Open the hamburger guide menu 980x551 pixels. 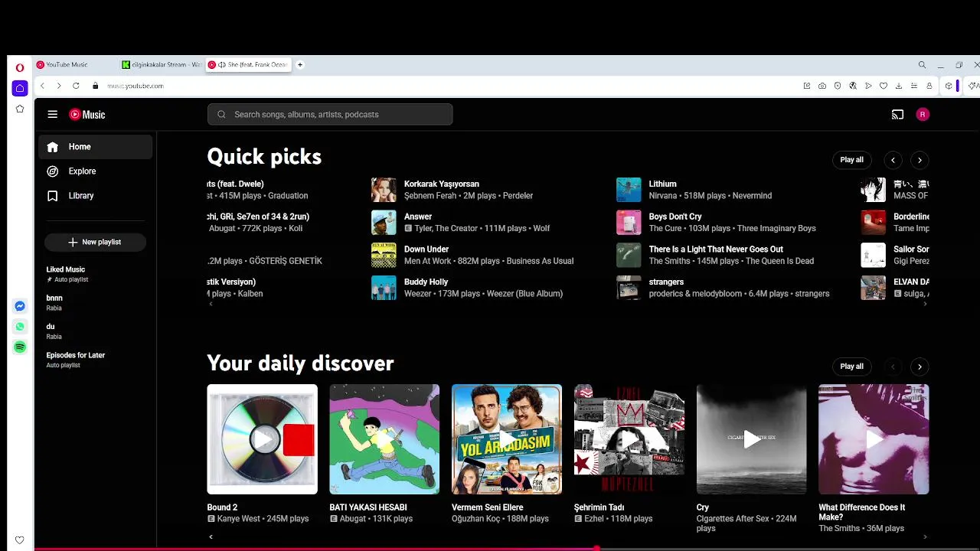(52, 114)
